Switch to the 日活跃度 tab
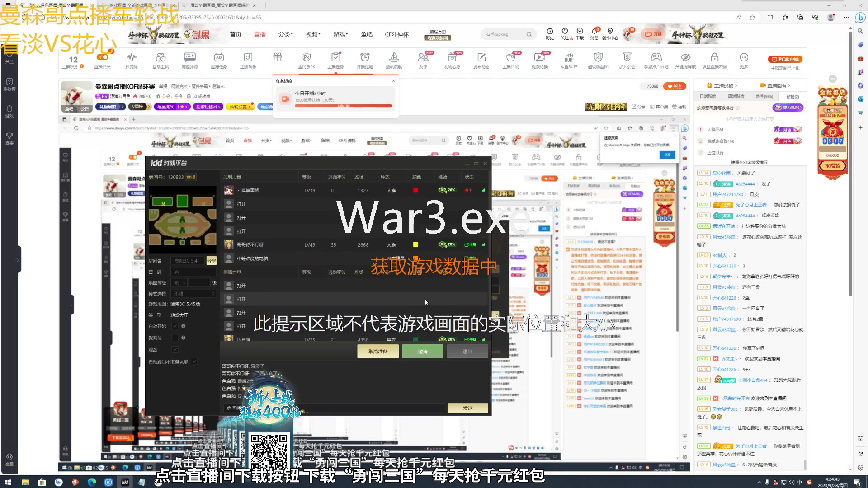 coord(708,96)
